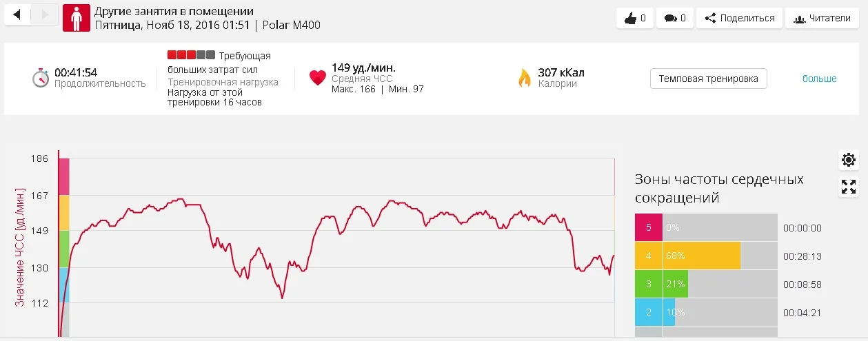Open the Читатели readers button
Image resolution: width=868 pixels, height=341 pixels.
(822, 18)
